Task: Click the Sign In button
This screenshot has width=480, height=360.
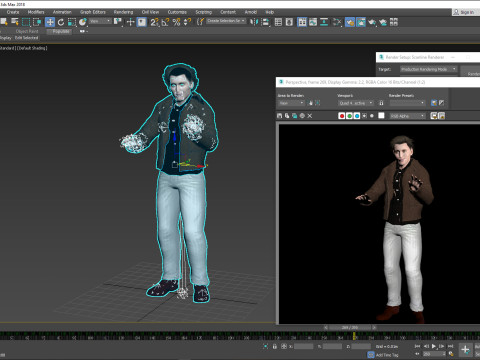Action: pos(464,12)
